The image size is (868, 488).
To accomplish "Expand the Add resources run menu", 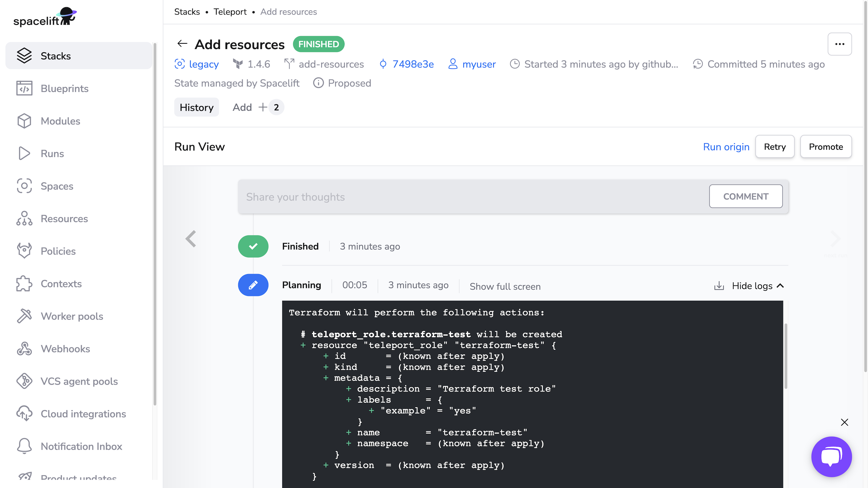I will [840, 44].
